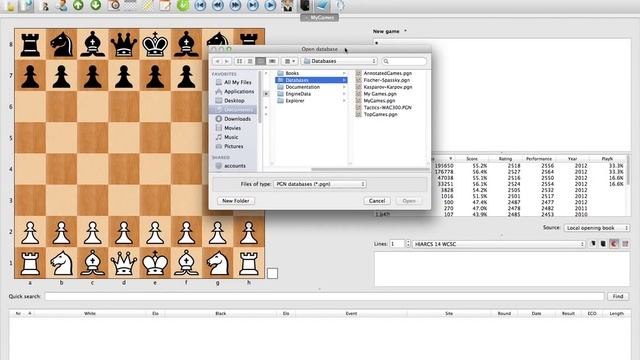Go back in the Open database dialog

pos(217,61)
